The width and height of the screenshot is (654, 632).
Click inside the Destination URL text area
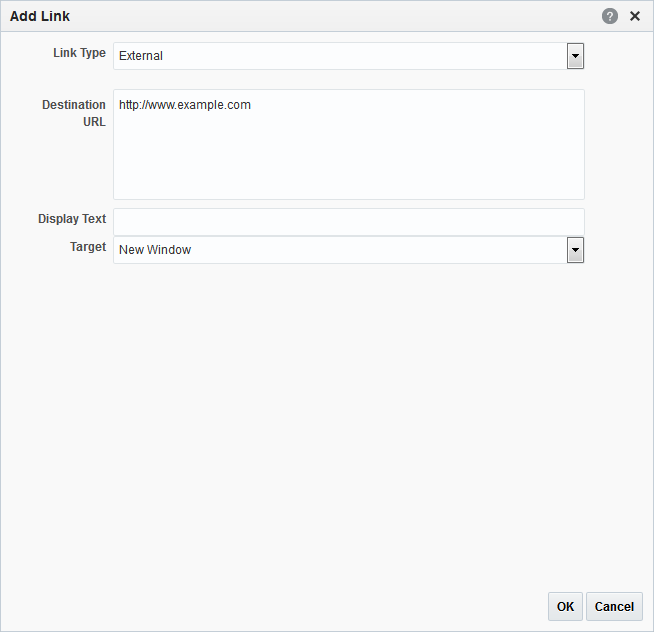pyautogui.click(x=349, y=144)
